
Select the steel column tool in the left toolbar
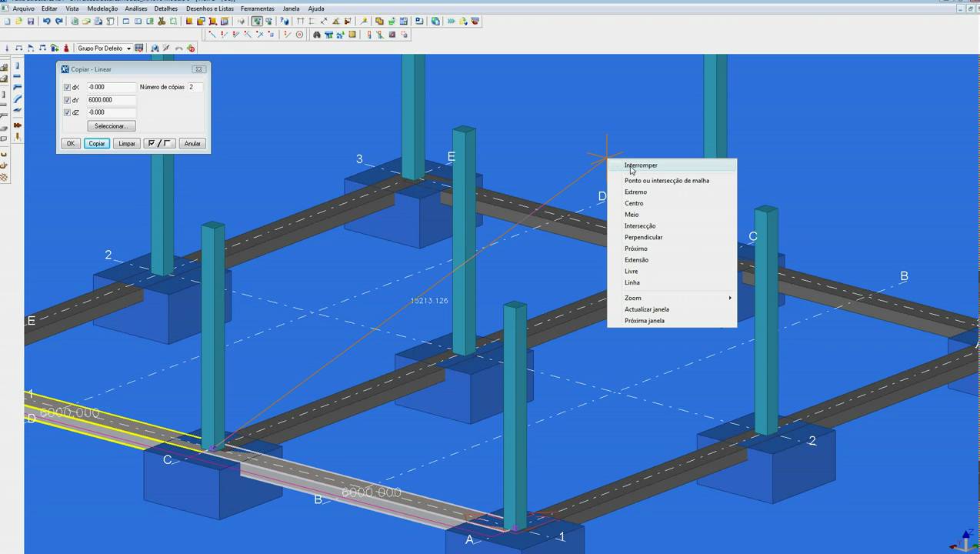point(17,65)
